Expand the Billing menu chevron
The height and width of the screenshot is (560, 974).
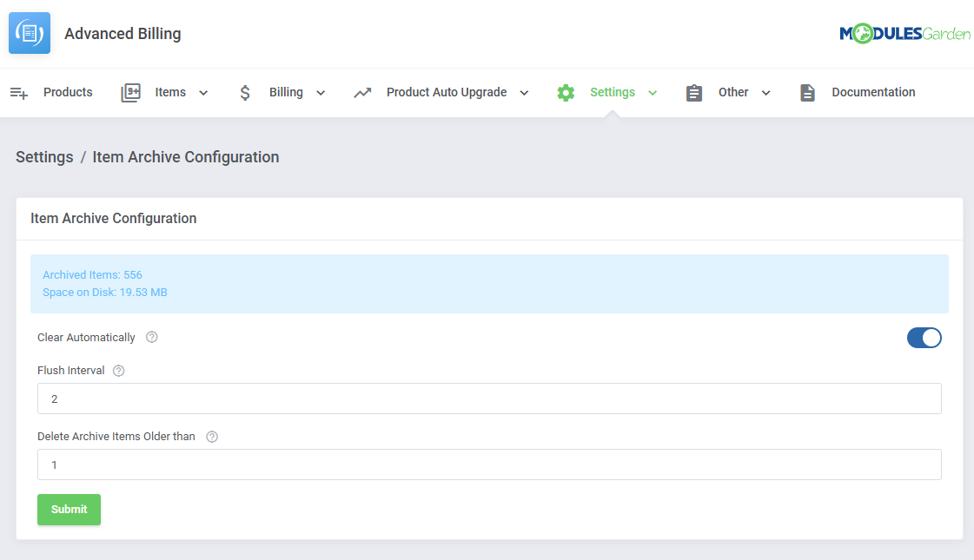[321, 93]
